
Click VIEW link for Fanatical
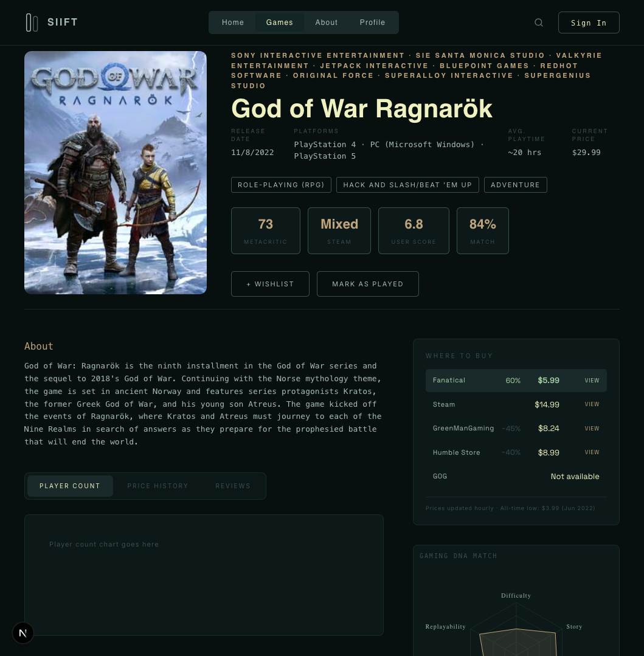[592, 381]
